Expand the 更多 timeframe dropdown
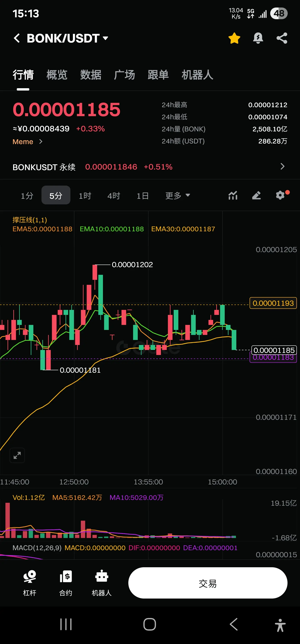Screen dimensions: 300x644 coord(177,195)
